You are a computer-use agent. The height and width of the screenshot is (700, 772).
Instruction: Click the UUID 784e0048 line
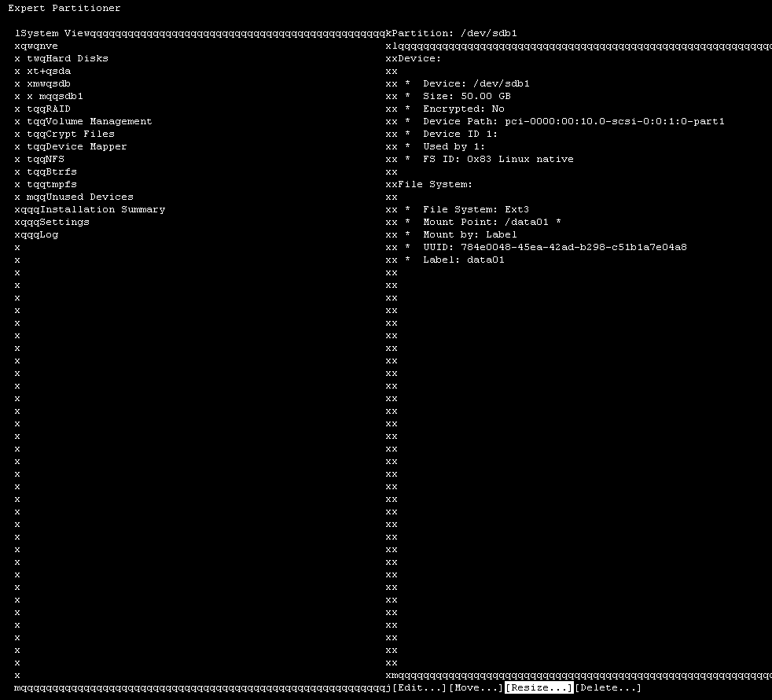pos(555,247)
